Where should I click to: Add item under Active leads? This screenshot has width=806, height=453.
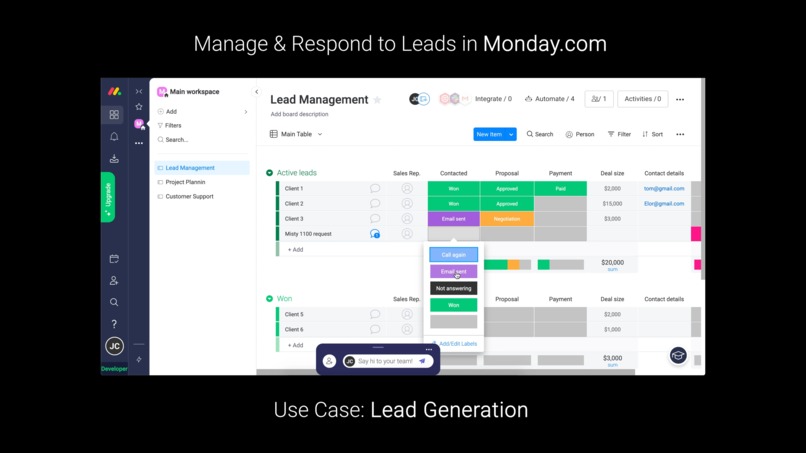(295, 249)
